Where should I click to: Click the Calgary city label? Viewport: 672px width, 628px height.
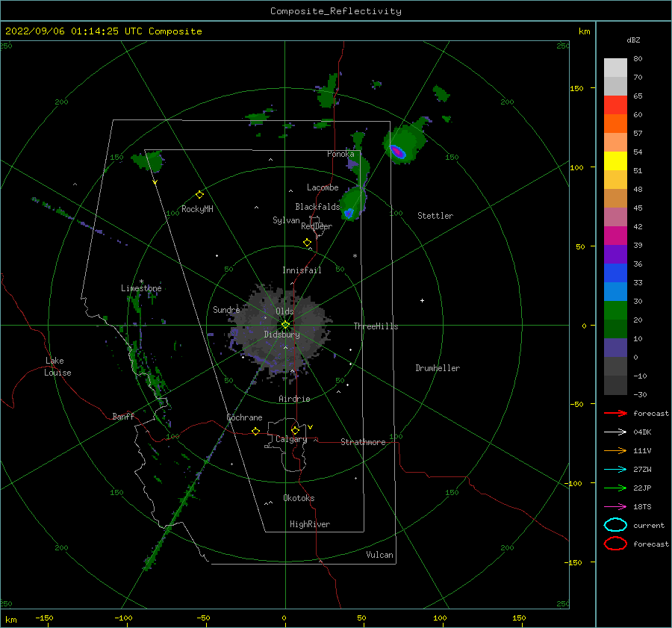click(291, 439)
